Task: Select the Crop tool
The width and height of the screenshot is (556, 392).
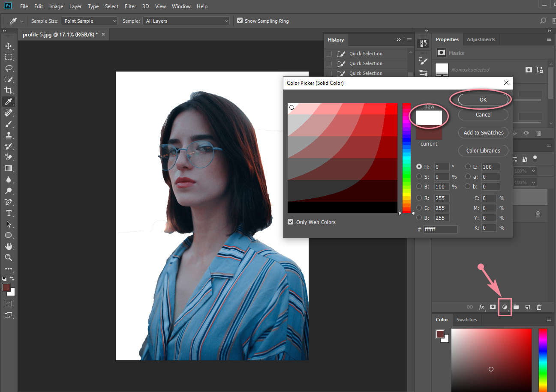Action: pyautogui.click(x=8, y=90)
